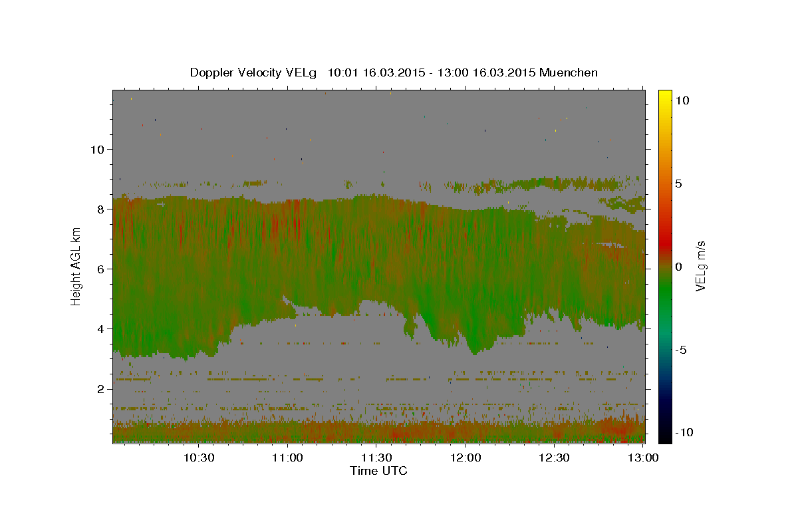Click the colorbar value 5 label

click(679, 184)
